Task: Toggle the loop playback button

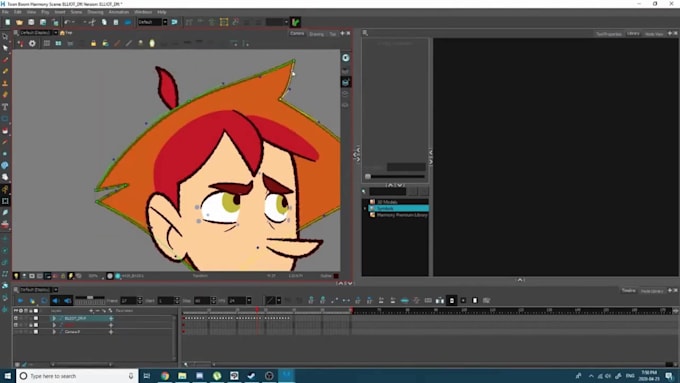Action: click(44, 301)
